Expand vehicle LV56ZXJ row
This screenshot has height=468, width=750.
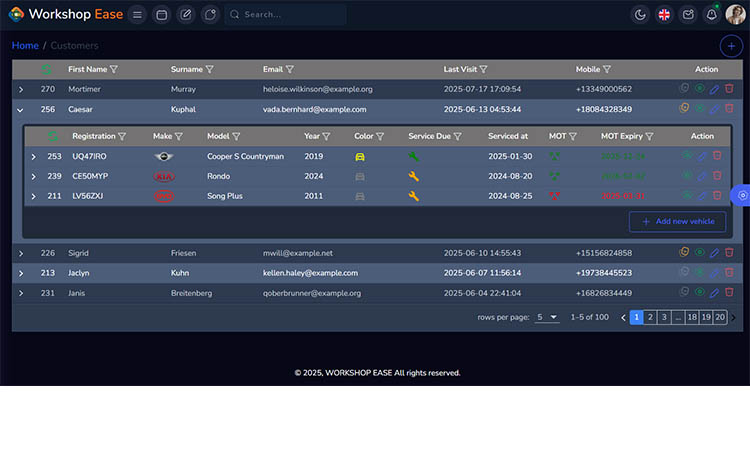33,196
